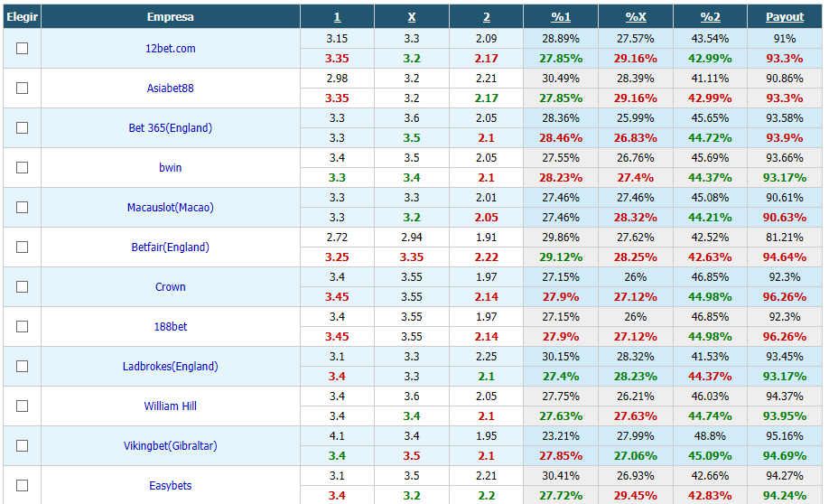Sort by the '%1' column header
The image size is (829, 504).
[x=561, y=17]
